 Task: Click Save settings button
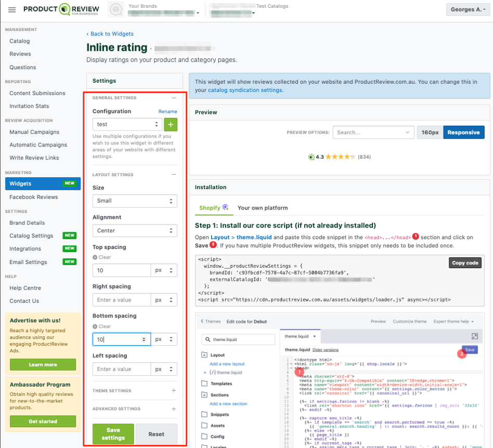[x=113, y=434]
